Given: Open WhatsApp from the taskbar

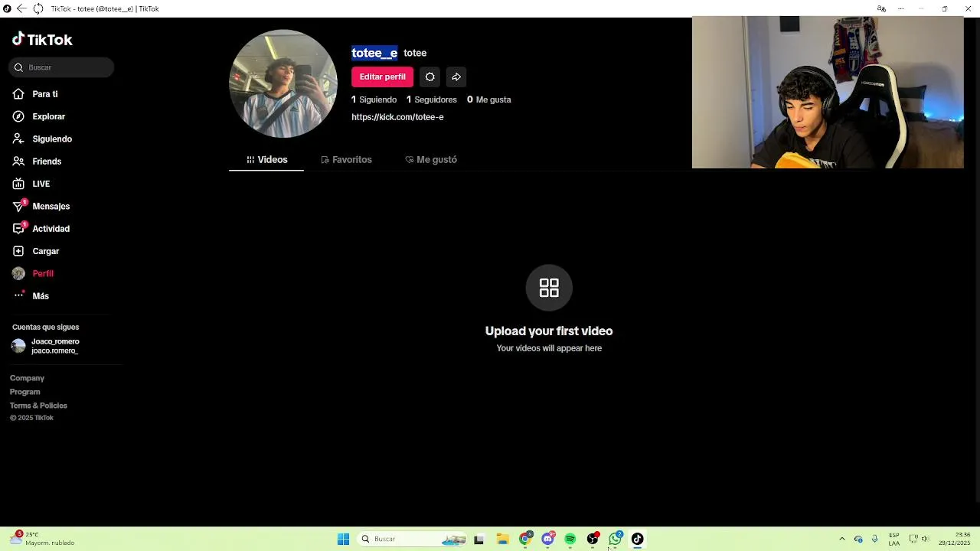Looking at the screenshot, I should [616, 539].
